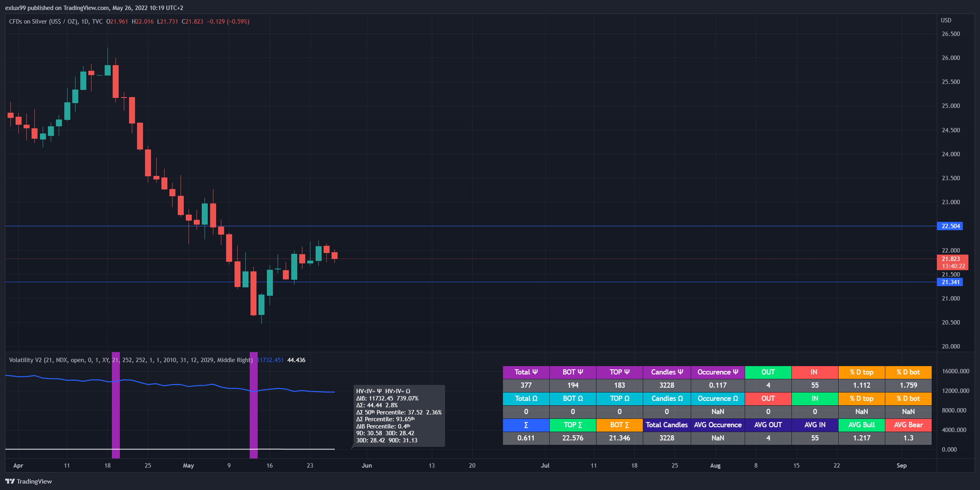Click the value 194 table cell
Image resolution: width=980 pixels, height=490 pixels.
[x=572, y=385]
